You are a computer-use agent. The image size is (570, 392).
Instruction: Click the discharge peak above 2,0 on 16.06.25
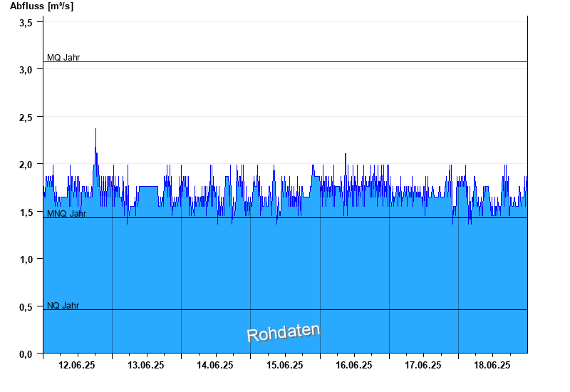[x=346, y=154]
